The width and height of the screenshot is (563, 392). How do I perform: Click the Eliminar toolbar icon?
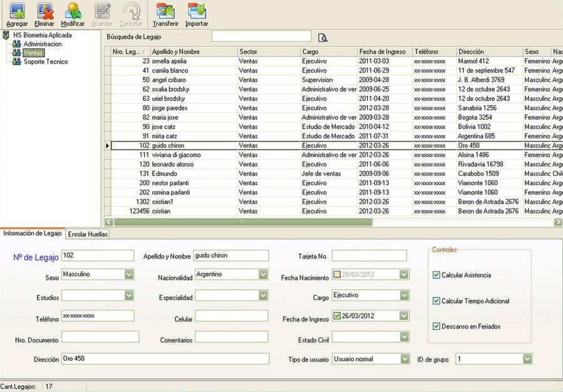(x=45, y=11)
